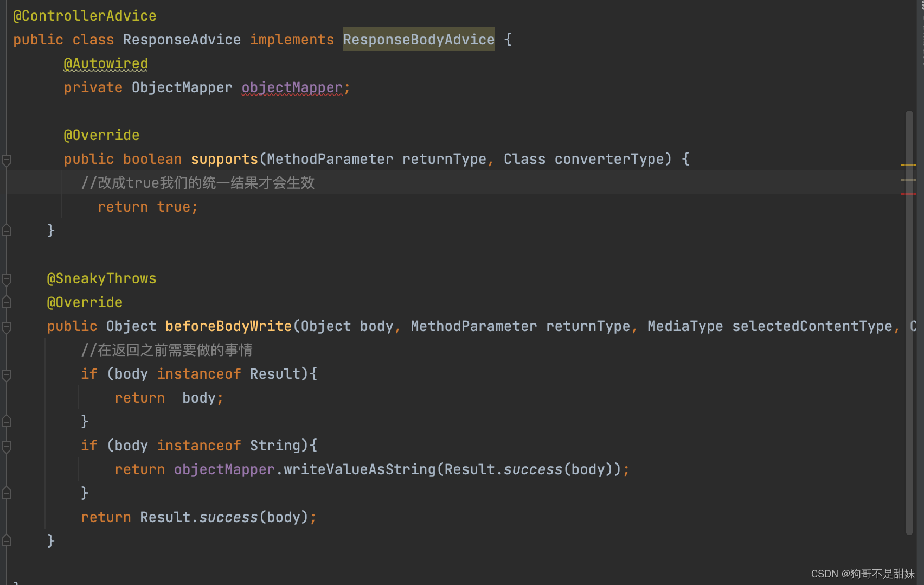
Task: Click the underlined @Autowired annotation
Action: tap(106, 63)
